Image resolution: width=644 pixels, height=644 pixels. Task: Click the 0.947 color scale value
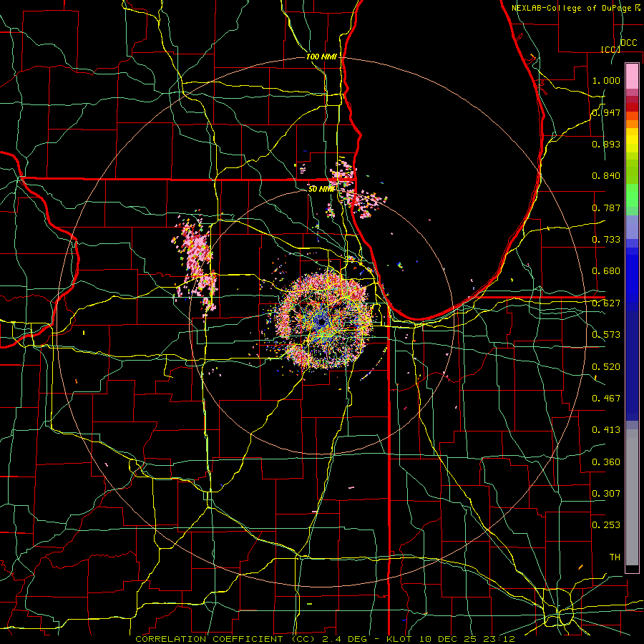point(606,112)
